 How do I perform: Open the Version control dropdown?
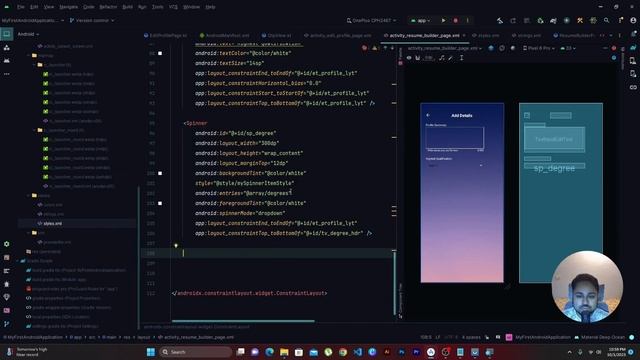(x=92, y=20)
